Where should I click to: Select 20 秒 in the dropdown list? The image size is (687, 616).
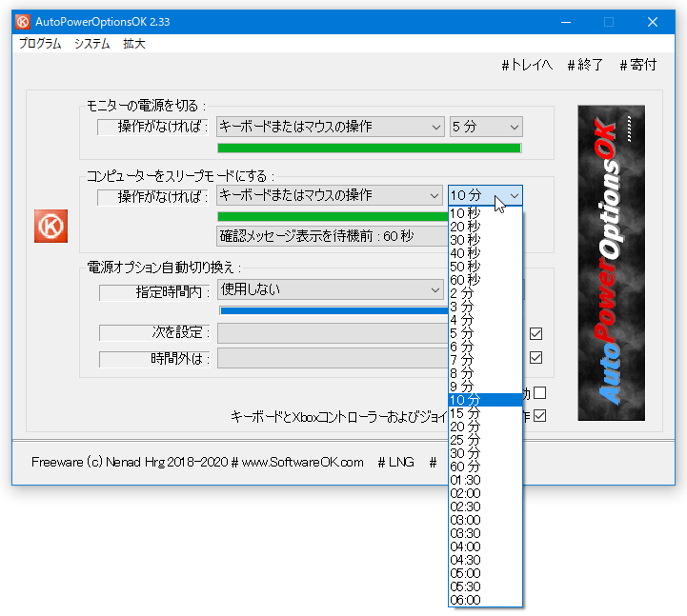click(x=485, y=227)
